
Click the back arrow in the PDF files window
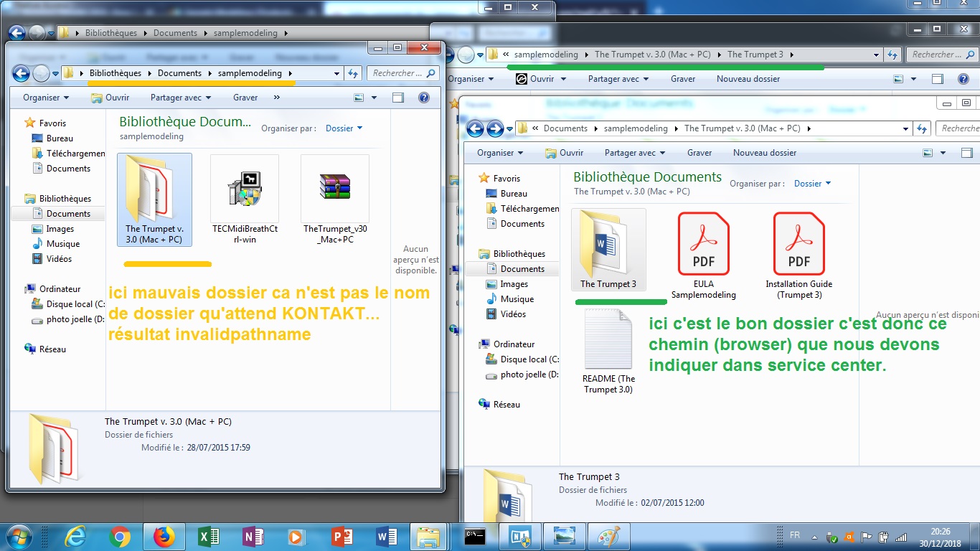475,128
